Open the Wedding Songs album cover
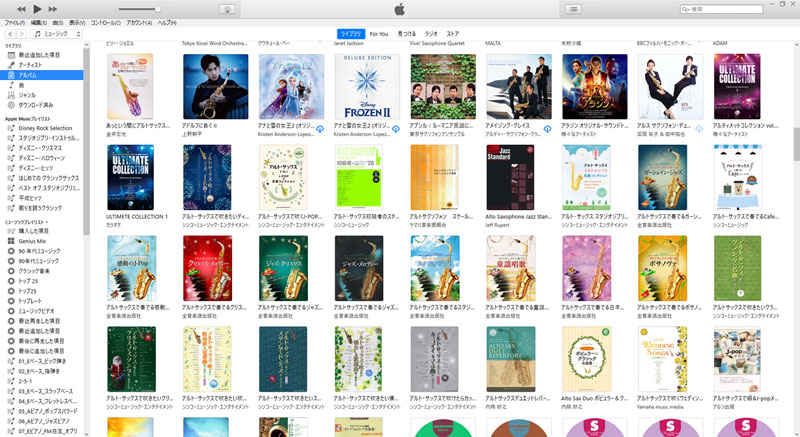Viewport: 800px width, 437px height. coord(662,359)
